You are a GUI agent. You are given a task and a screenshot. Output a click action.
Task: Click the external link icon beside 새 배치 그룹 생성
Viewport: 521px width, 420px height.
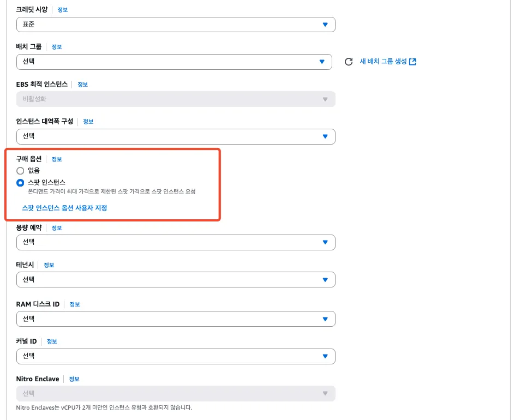click(412, 62)
